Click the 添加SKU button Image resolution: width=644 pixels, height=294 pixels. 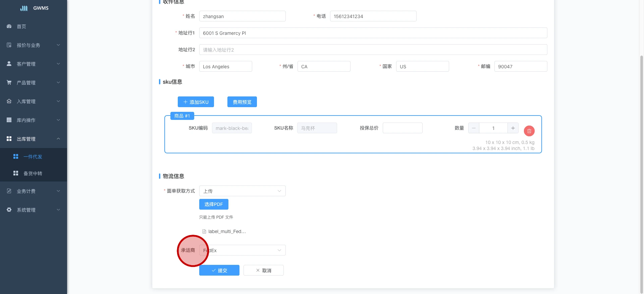(x=196, y=102)
